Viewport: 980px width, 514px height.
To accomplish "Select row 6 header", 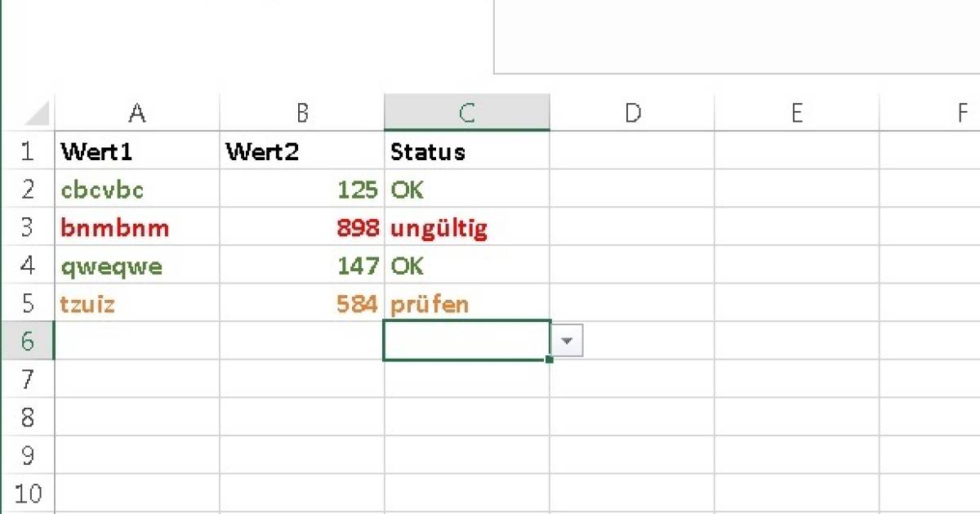I will (27, 341).
